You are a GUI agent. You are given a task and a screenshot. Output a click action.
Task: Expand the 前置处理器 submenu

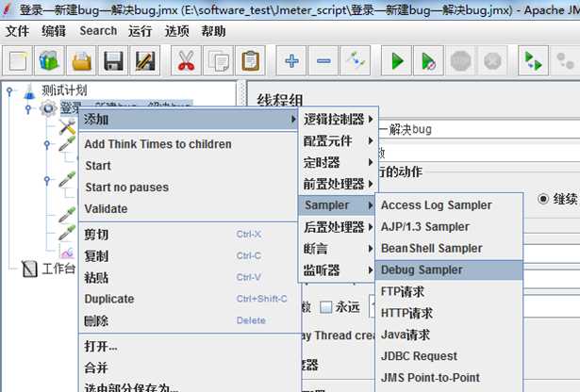[x=338, y=184]
